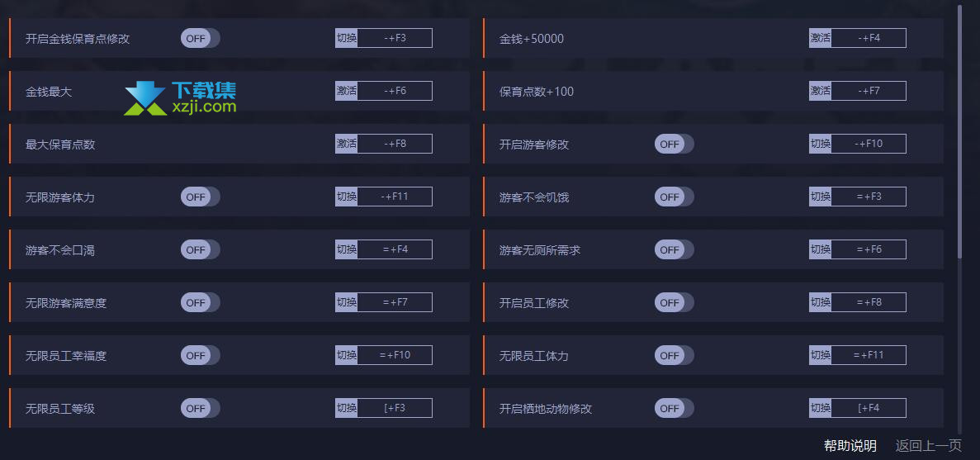
Task: Click the =+F11 hotkey box for 无限员工体力
Action: [x=869, y=355]
